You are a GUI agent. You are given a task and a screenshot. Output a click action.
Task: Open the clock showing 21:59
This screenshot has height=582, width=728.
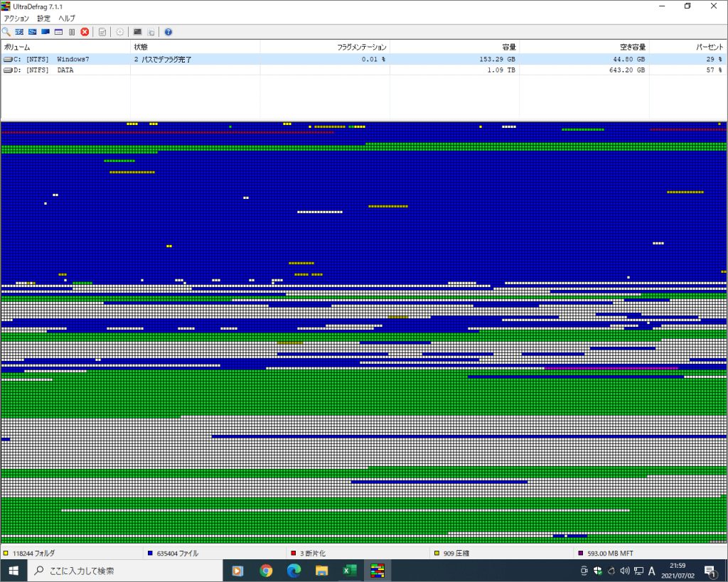coord(678,571)
